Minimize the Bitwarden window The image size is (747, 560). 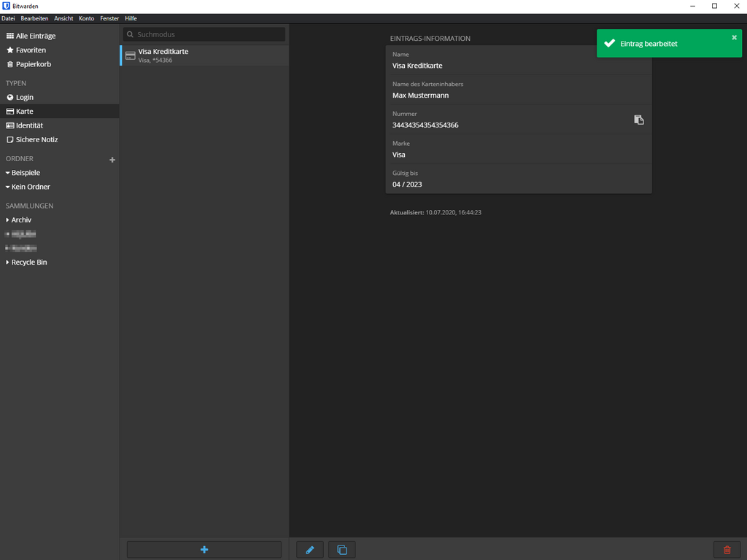[693, 6]
